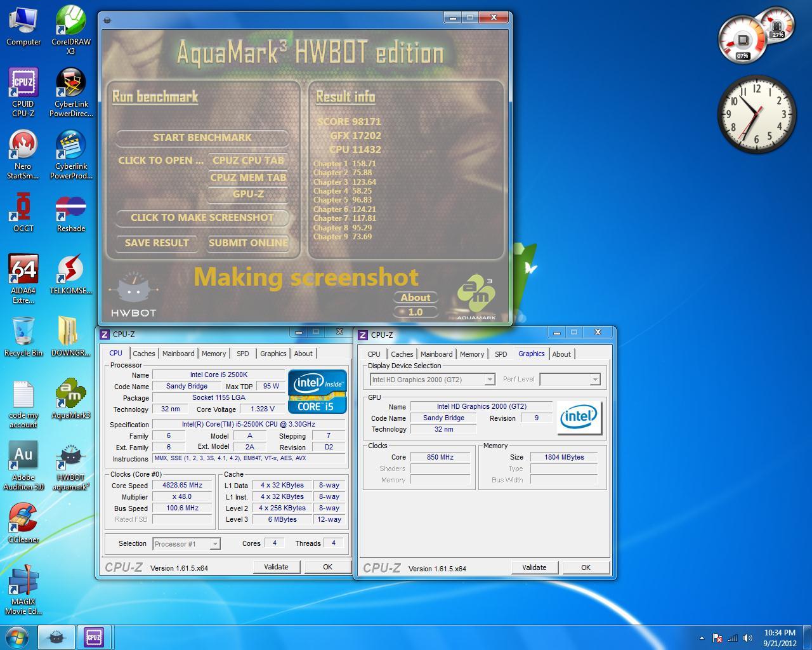Open Processor selection dropdown

coord(187,544)
